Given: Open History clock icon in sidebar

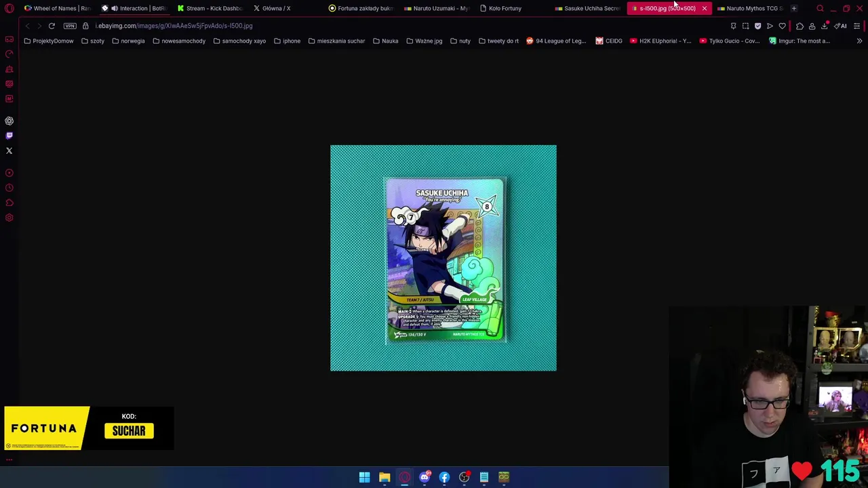Looking at the screenshot, I should click(x=9, y=188).
